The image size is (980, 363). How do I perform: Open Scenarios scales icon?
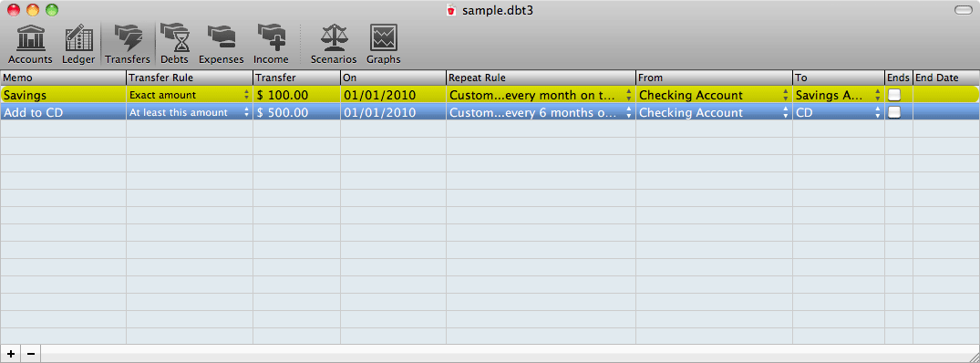pyautogui.click(x=333, y=45)
